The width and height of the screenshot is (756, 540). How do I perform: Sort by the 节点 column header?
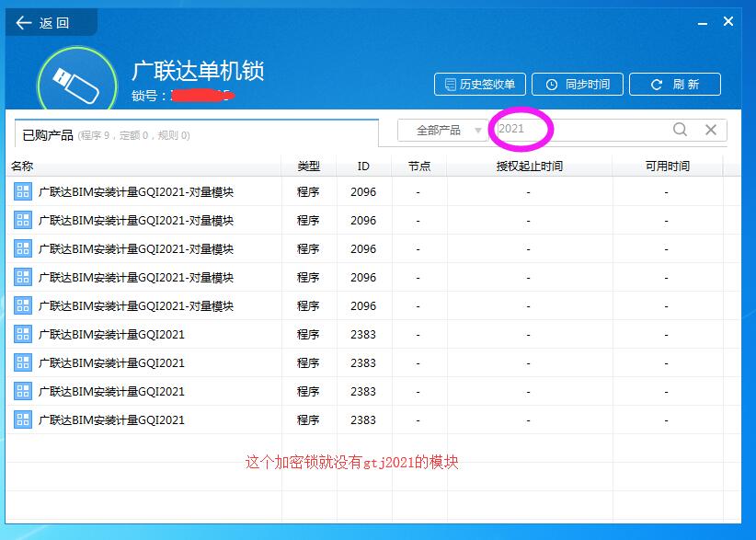point(419,167)
